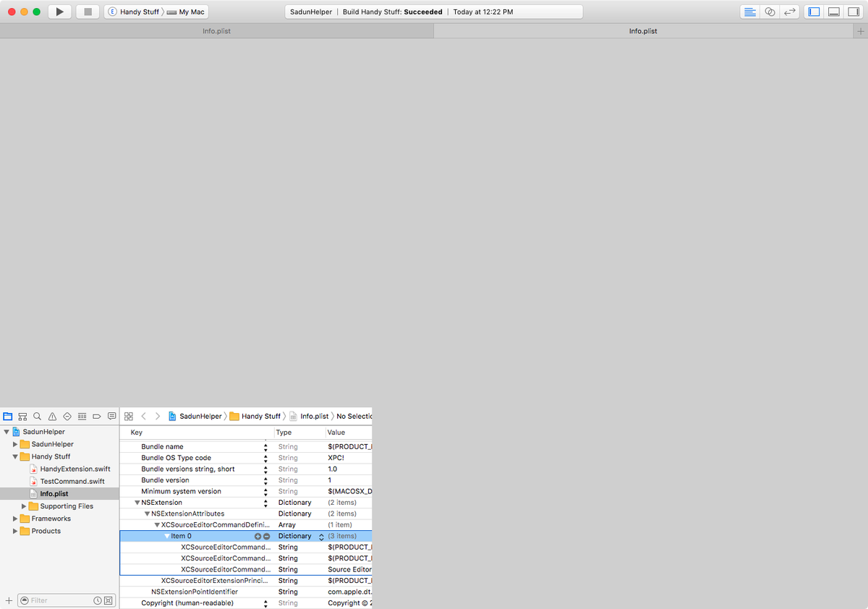Click SadunHelper in the jump bar

195,417
